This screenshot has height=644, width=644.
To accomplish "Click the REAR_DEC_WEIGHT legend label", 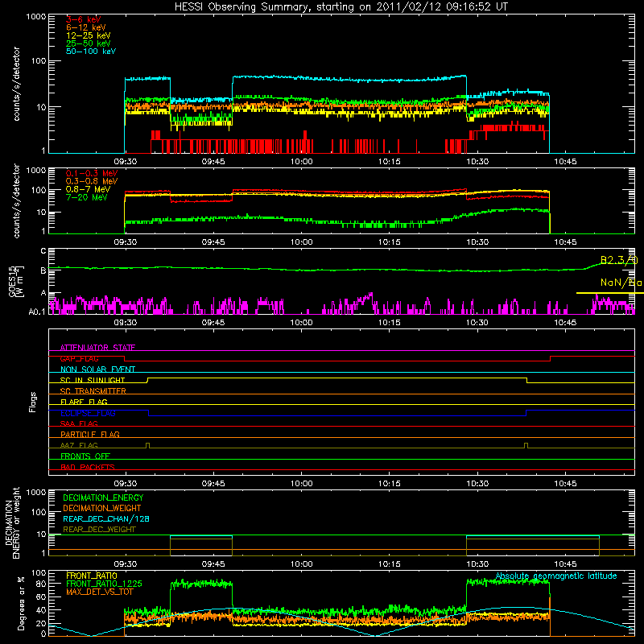I will tap(99, 530).
